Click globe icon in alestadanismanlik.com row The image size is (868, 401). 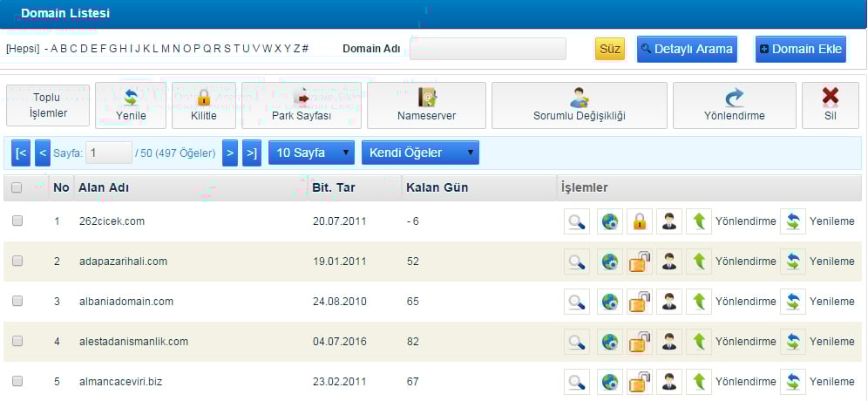[610, 342]
